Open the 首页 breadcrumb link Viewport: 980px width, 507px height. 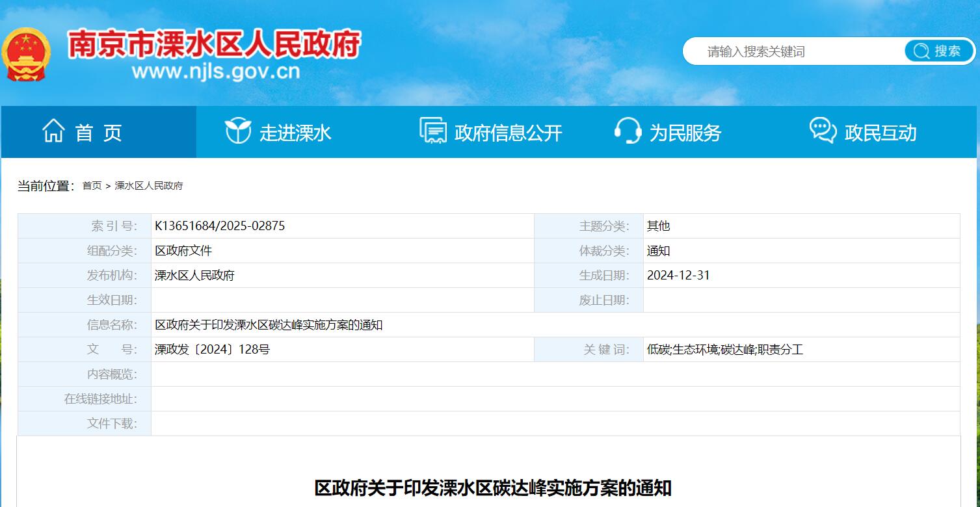click(x=92, y=186)
